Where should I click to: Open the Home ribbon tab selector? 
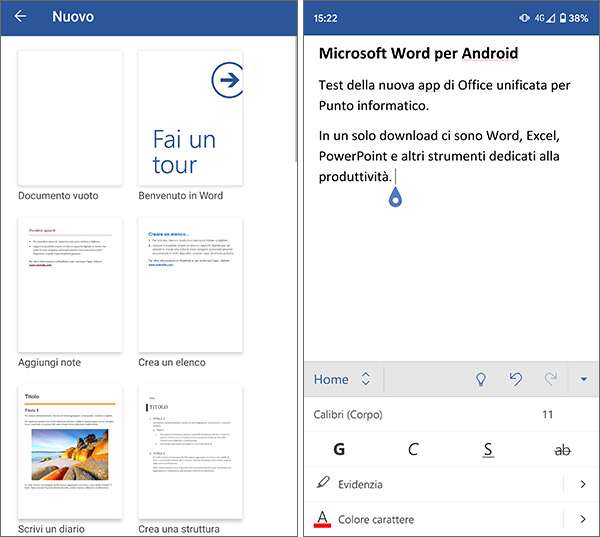[x=342, y=379]
